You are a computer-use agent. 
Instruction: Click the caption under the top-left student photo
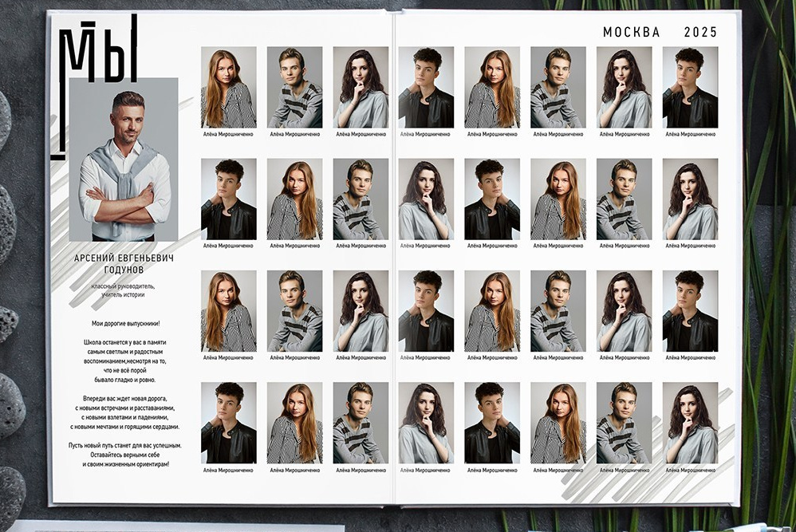coord(228,134)
